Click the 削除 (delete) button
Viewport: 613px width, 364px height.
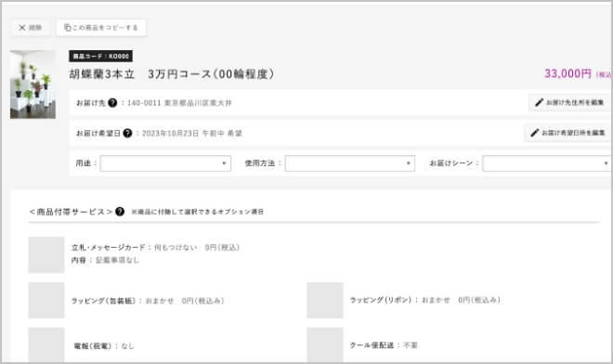(x=30, y=27)
